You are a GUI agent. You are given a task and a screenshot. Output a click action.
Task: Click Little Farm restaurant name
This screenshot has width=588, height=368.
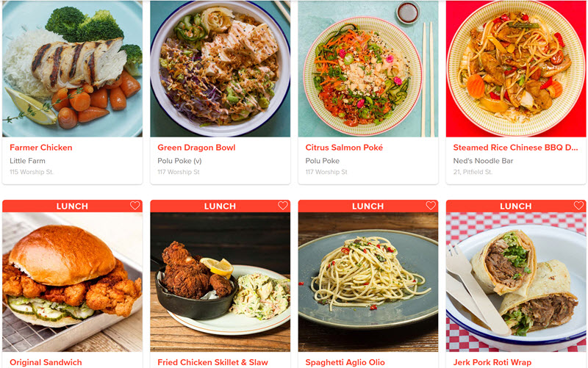coord(27,161)
